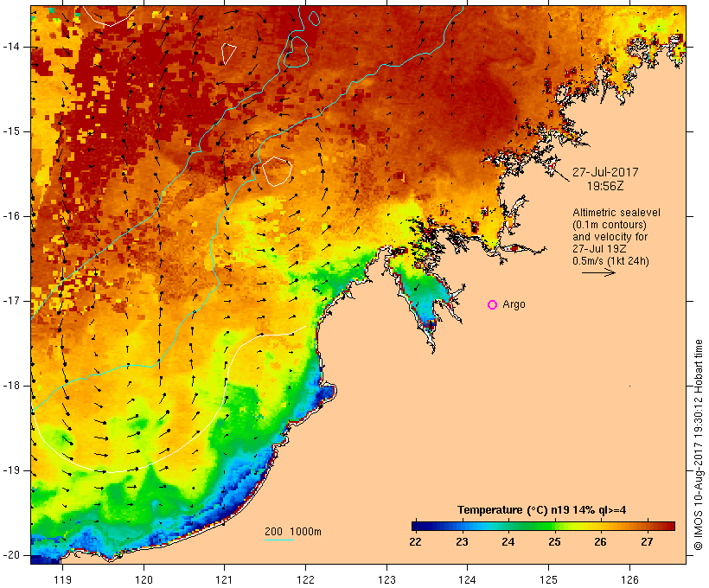This screenshot has width=709, height=588.
Task: Click the longitude axis label '124'
Action: point(467,579)
